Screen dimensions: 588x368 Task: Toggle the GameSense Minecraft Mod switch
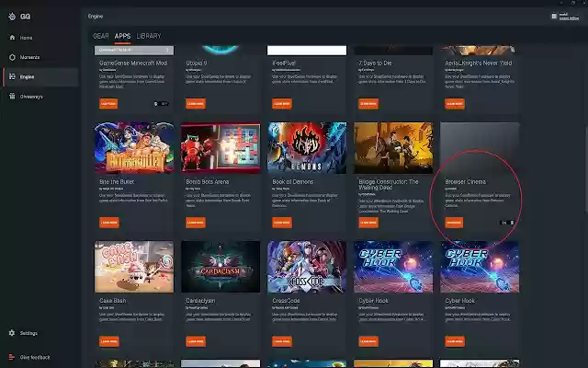162,104
